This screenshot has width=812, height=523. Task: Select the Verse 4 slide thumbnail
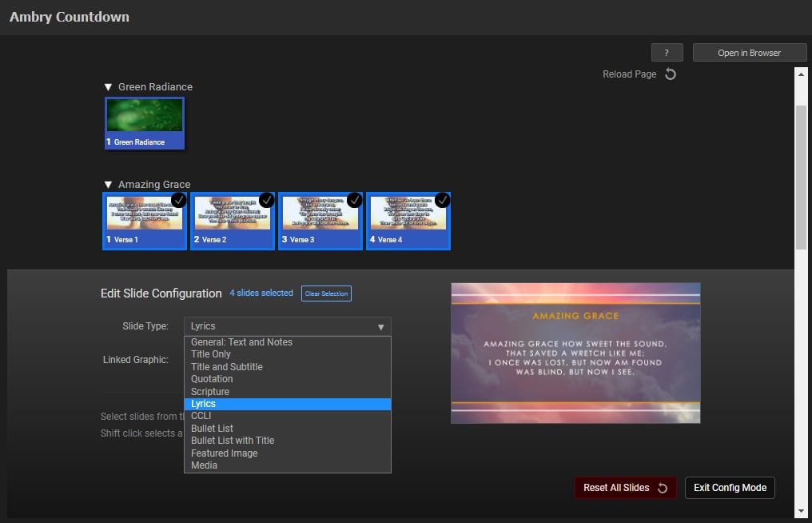tap(408, 221)
